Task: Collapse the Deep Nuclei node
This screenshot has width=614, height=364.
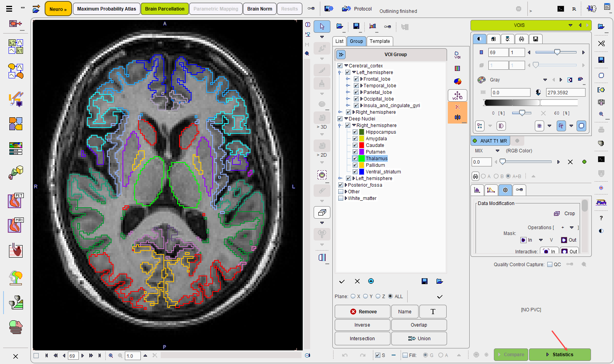Action: [x=346, y=119]
